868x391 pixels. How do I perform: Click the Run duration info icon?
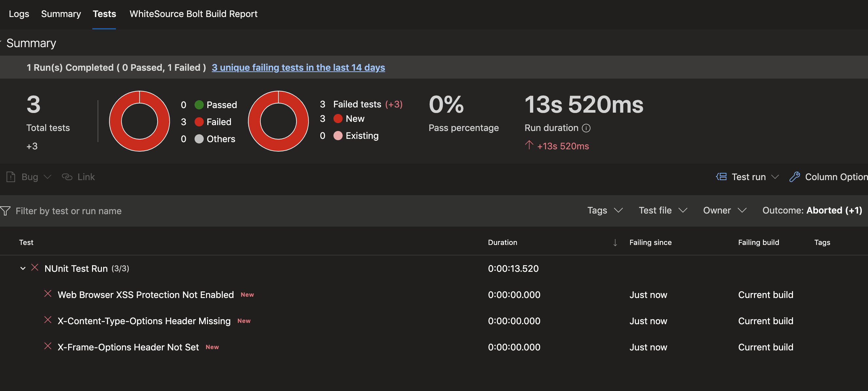[x=586, y=128]
